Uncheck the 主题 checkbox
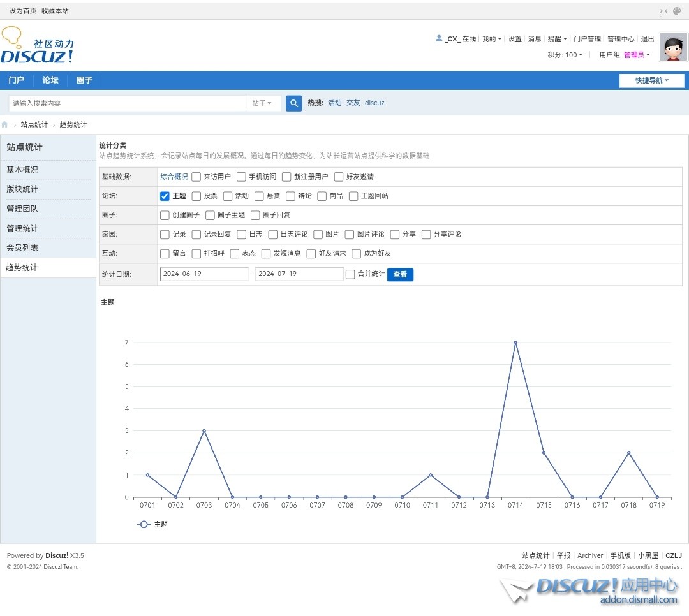 165,196
